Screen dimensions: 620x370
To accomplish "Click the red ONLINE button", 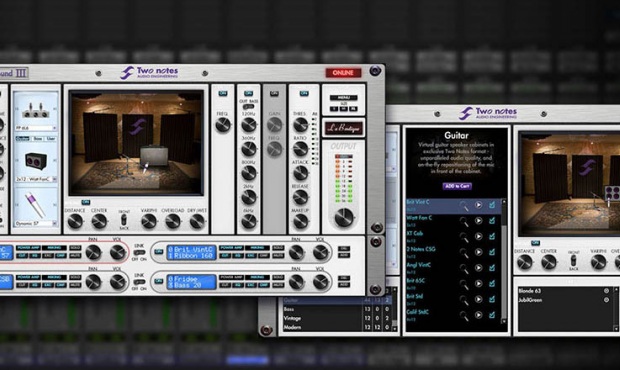I will click(343, 73).
